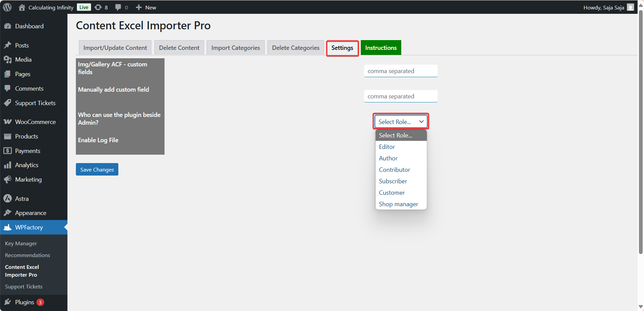Open comments via admin bar bubble icon
The image size is (644, 311).
(x=118, y=7)
